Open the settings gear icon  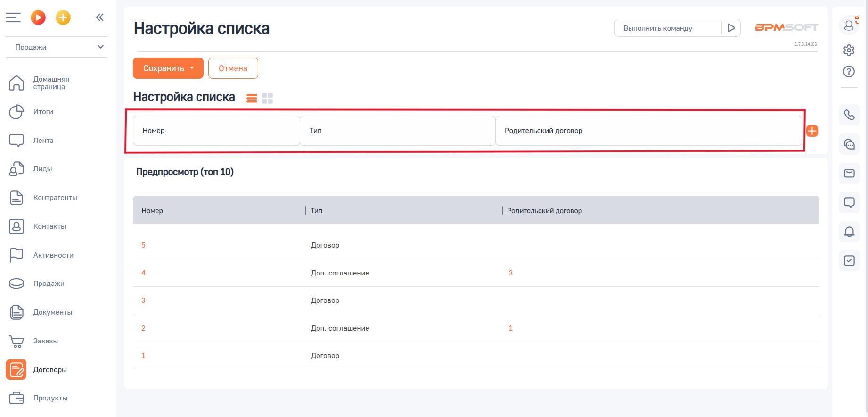click(x=849, y=50)
